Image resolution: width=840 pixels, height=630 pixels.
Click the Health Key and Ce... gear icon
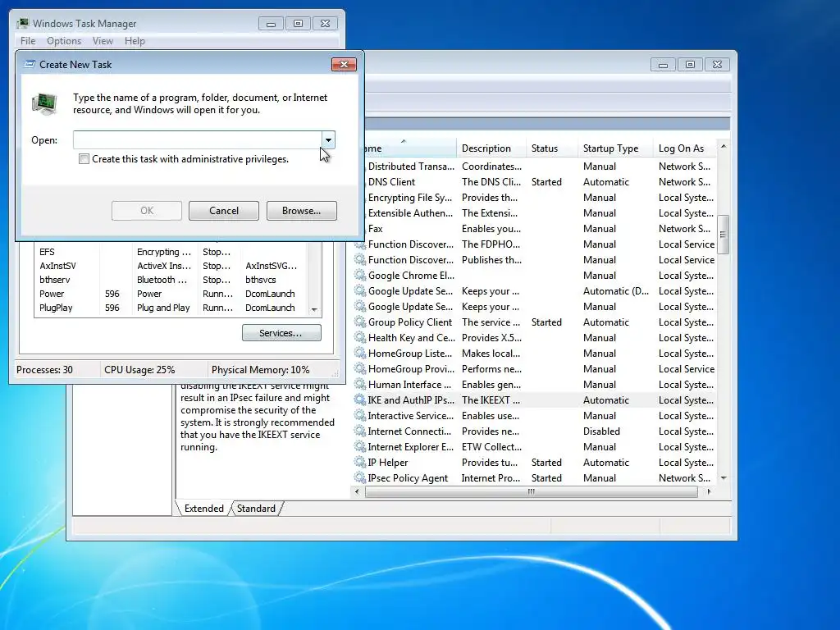tap(360, 337)
